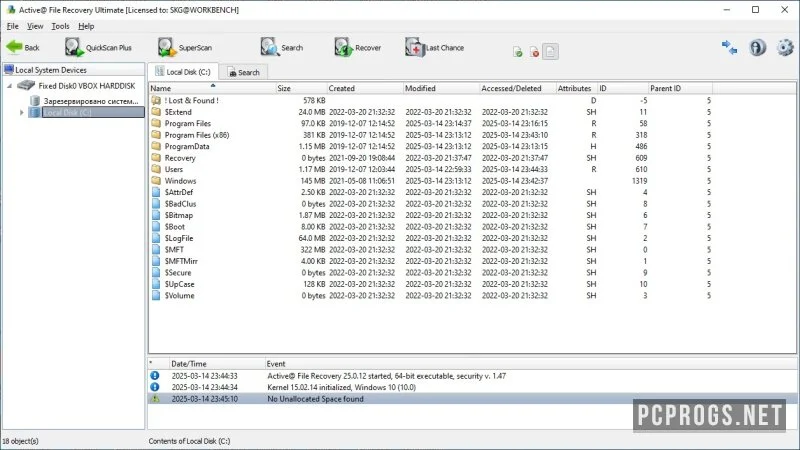Image resolution: width=800 pixels, height=450 pixels.
Task: Select the Program Files (x86) folder icon
Action: pos(156,135)
